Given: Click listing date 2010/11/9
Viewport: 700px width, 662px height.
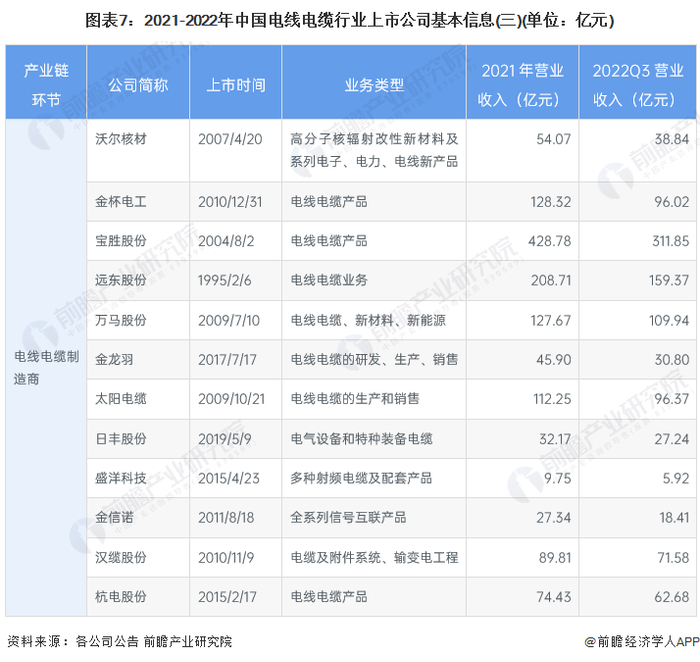Looking at the screenshot, I should pos(226,558).
